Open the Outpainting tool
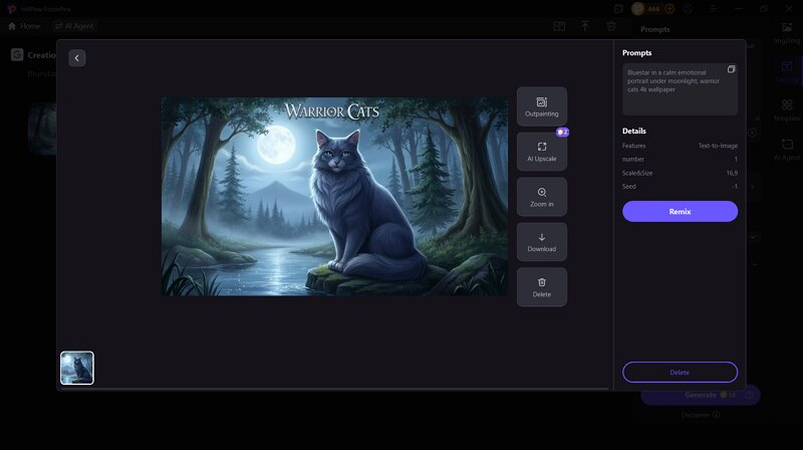803x450 pixels. tap(541, 106)
